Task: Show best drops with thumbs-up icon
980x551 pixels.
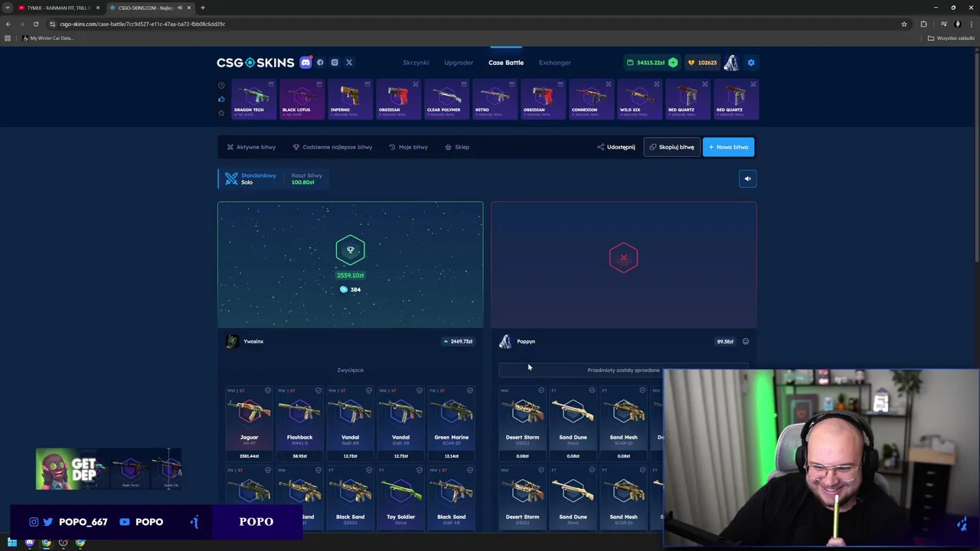Action: point(221,99)
